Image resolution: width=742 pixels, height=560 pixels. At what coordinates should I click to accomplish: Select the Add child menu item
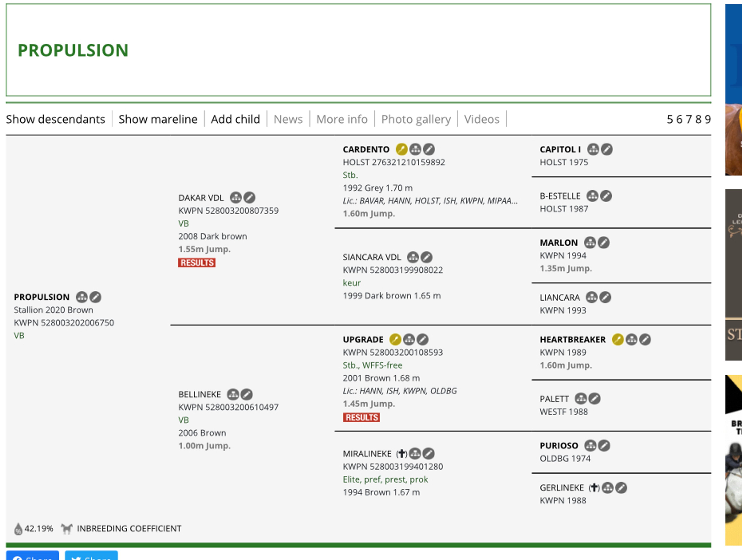[x=235, y=119]
